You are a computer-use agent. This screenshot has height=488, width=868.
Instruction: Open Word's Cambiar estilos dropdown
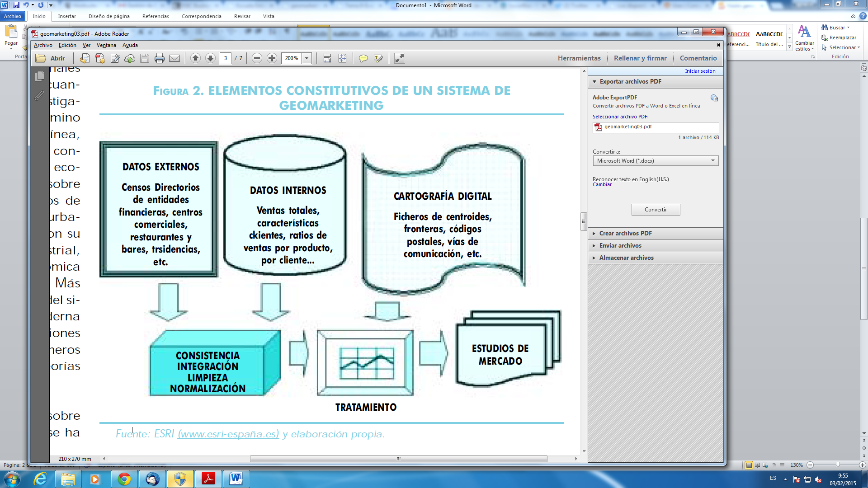coord(805,38)
